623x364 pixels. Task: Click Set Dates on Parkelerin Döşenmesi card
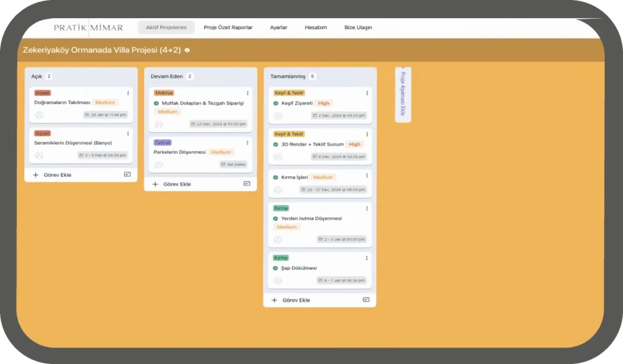pos(234,164)
